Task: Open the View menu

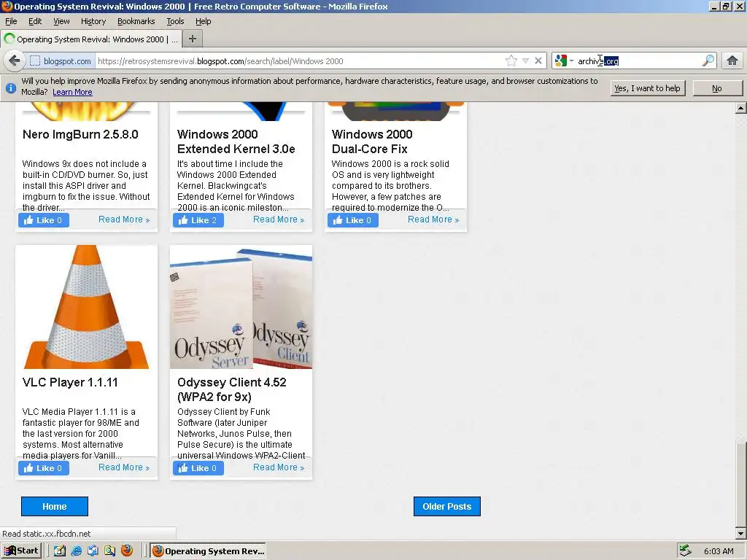Action: point(61,21)
